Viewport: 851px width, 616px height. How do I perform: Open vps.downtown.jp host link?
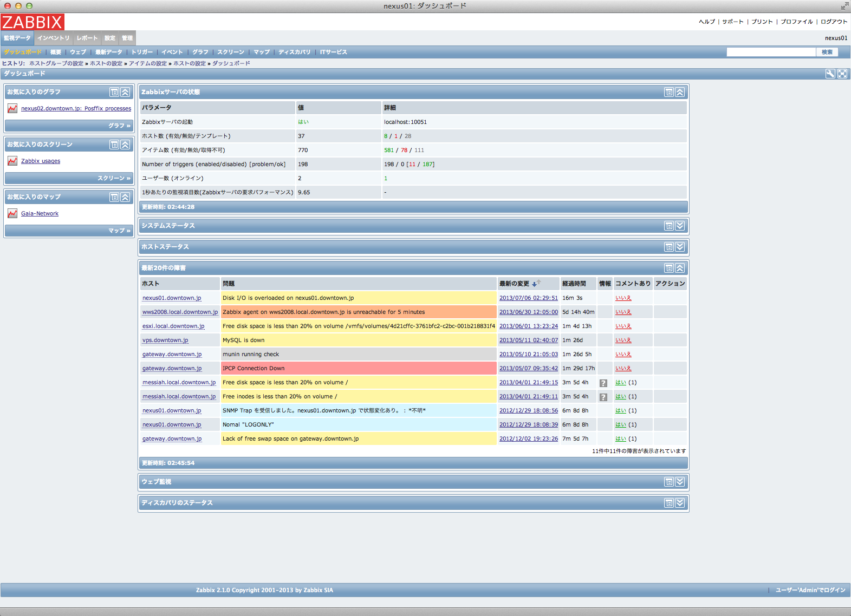click(x=165, y=340)
